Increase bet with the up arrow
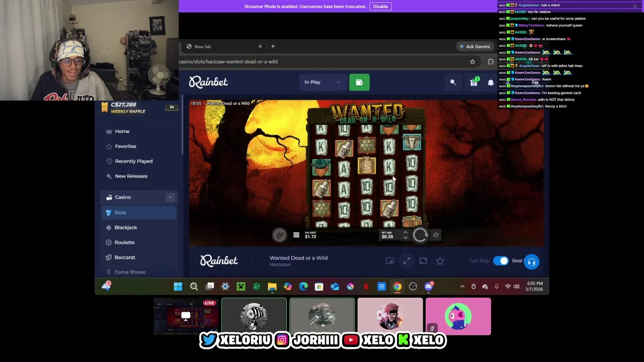This screenshot has height=362, width=644. coord(405,232)
